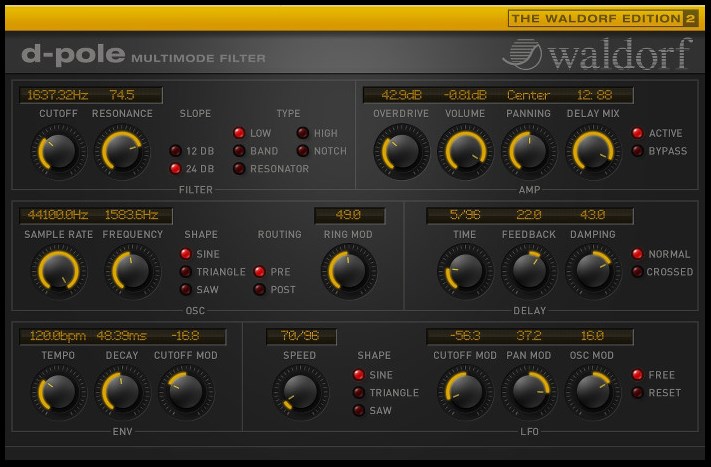Click the Delay Mix knob
Image resolution: width=711 pixels, height=467 pixels.
pyautogui.click(x=593, y=151)
